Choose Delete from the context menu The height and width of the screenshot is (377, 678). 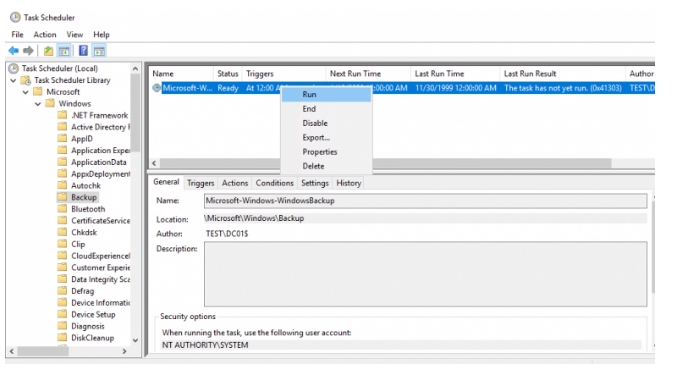(326, 166)
